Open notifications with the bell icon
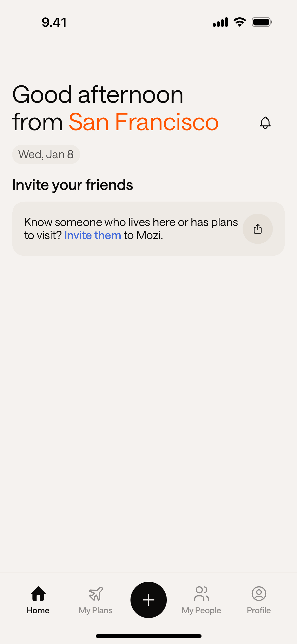The image size is (297, 644). [265, 123]
